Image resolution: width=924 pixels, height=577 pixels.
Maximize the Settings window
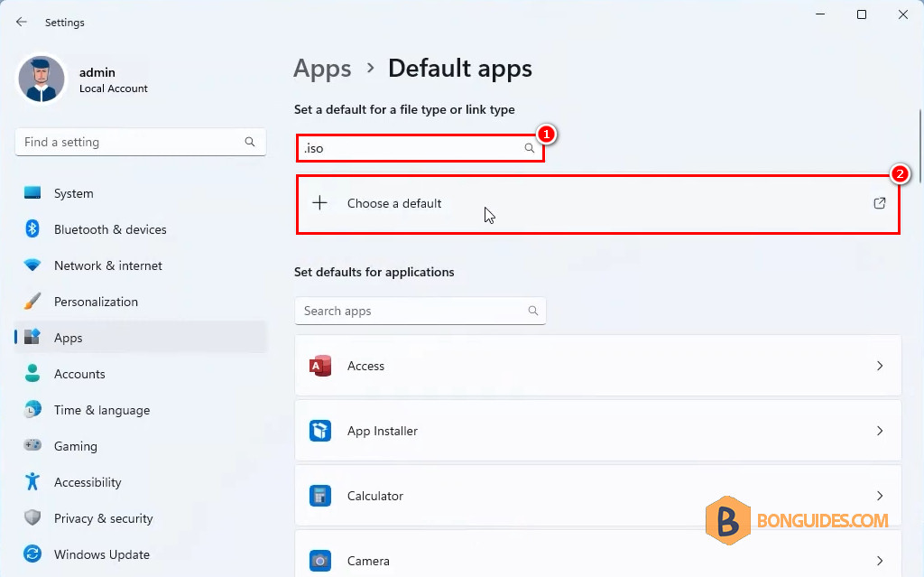862,14
